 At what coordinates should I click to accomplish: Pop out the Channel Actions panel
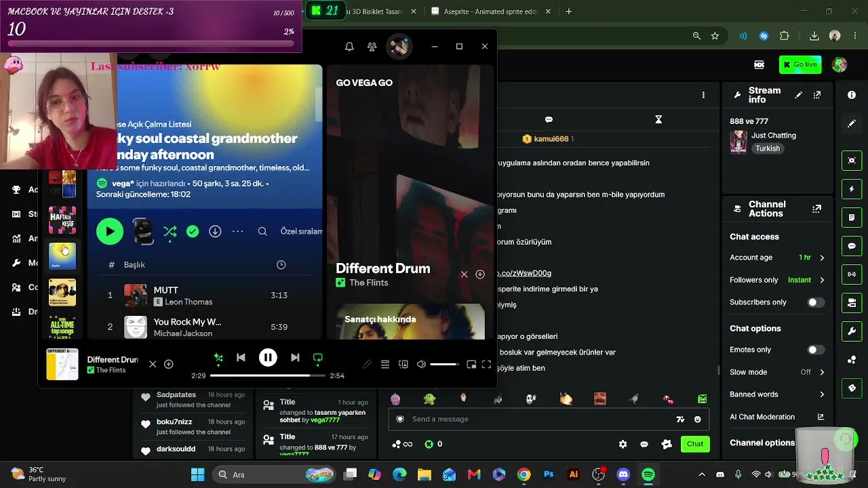tap(817, 209)
